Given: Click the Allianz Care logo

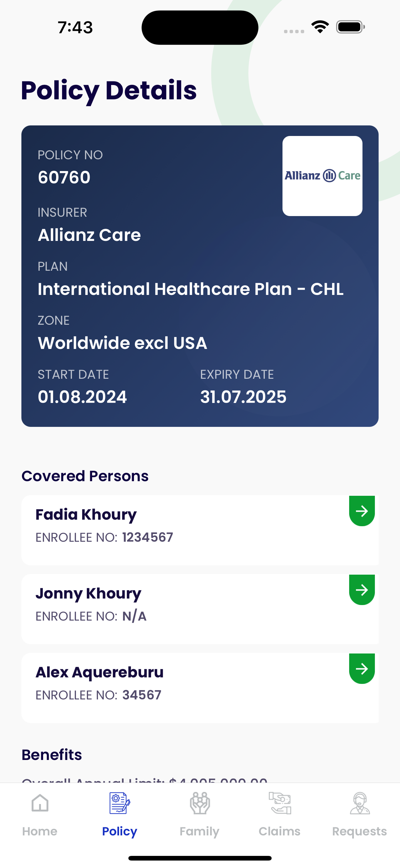Looking at the screenshot, I should [x=322, y=176].
